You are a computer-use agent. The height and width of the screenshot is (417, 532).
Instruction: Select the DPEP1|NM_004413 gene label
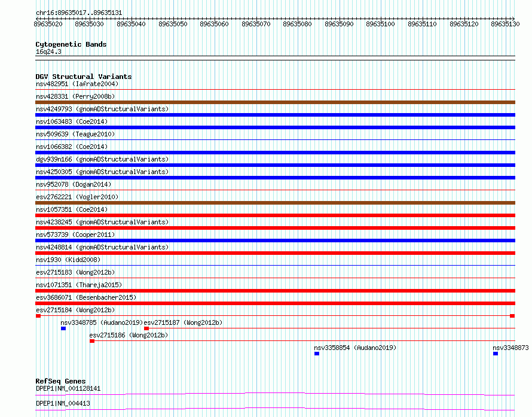click(63, 403)
